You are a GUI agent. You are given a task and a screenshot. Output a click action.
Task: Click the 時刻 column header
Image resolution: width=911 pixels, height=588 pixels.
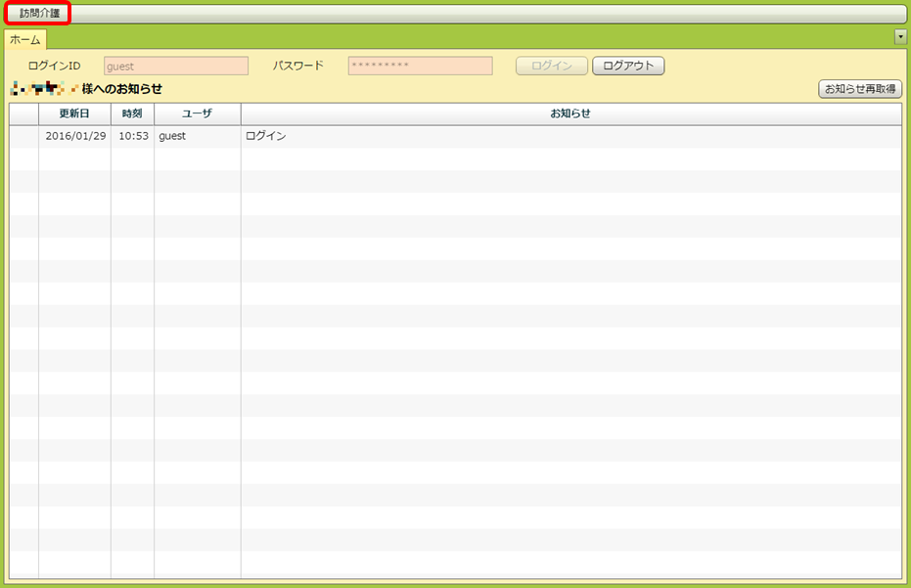point(132,113)
